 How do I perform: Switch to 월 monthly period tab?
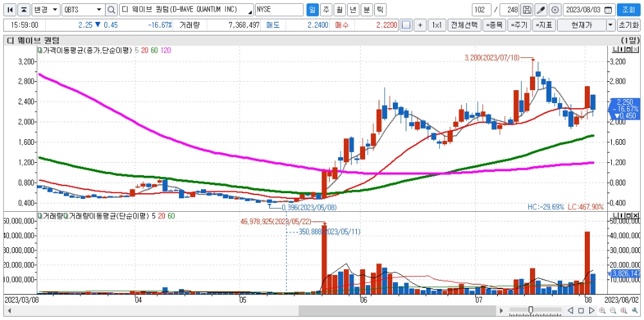point(339,10)
